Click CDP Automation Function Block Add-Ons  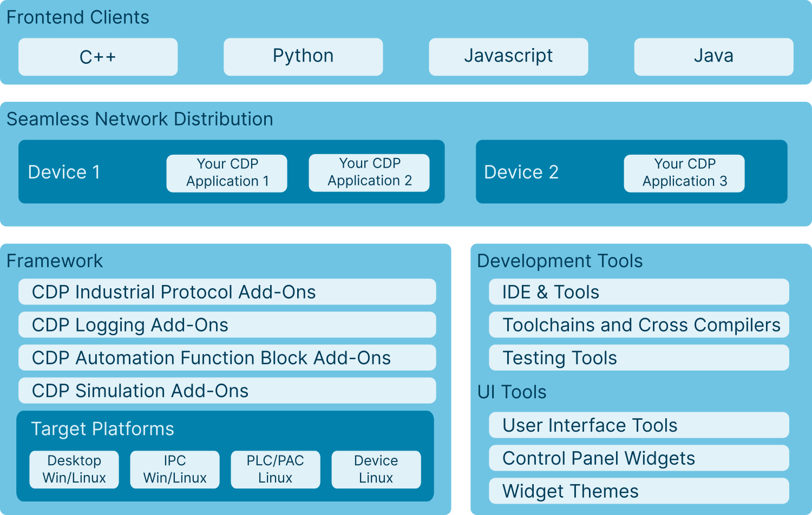227,358
